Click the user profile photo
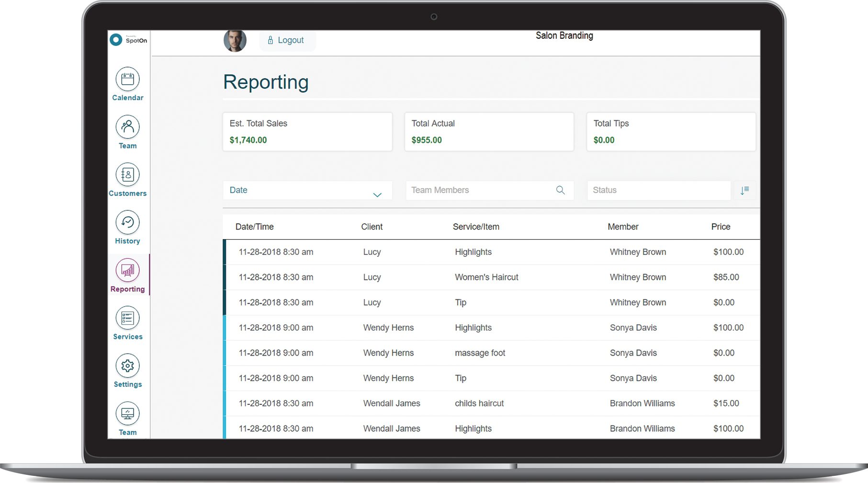Viewport: 868px width, 483px height. click(235, 41)
